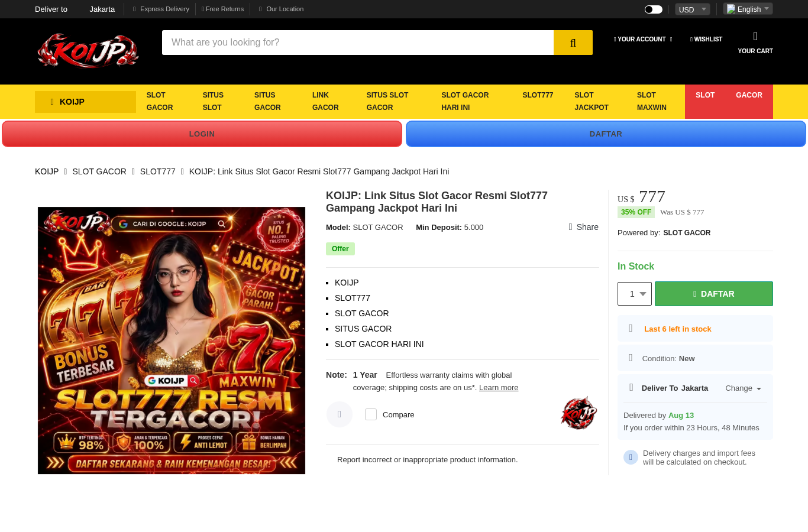Click Report incorrect product information link

pos(427,460)
